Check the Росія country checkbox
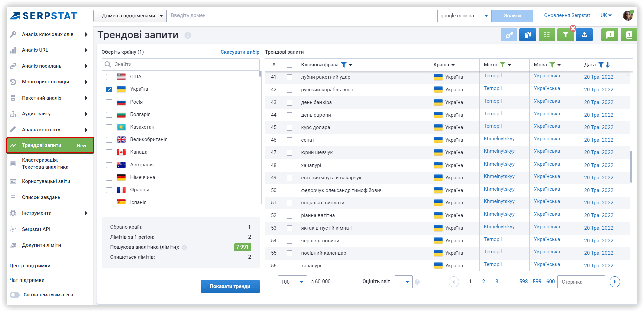The image size is (644, 312). point(109,102)
